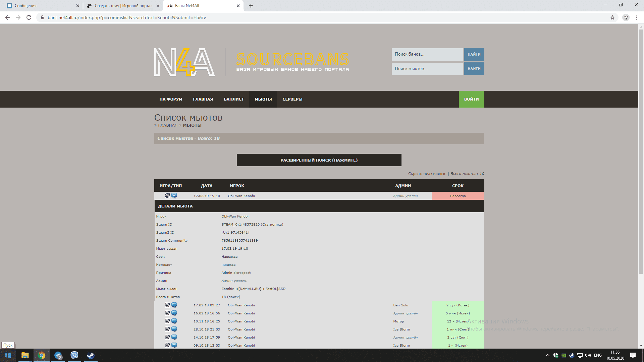Open the Steam Community ID 76561198057411369
Viewport: 644px width, 362px height.
click(x=239, y=241)
